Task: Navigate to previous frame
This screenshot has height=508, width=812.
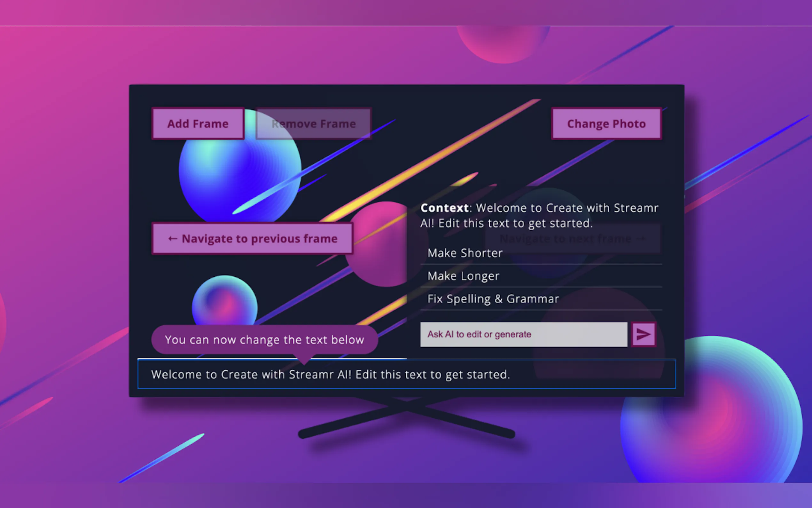Action: 253,239
